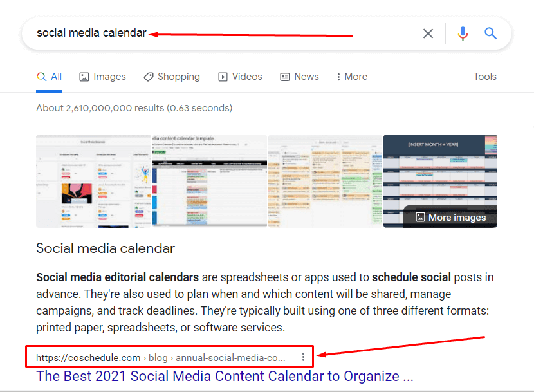
Task: Switch to the Videos tab
Action: click(x=246, y=77)
